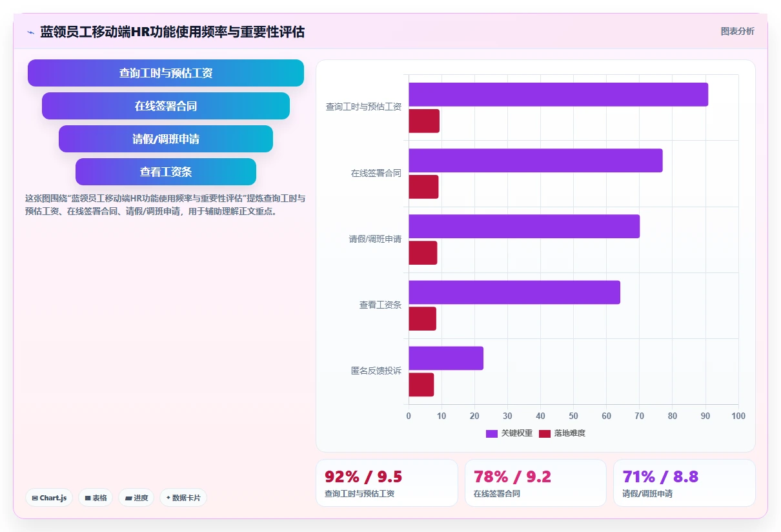Click the 进度 tag chip

click(136, 498)
